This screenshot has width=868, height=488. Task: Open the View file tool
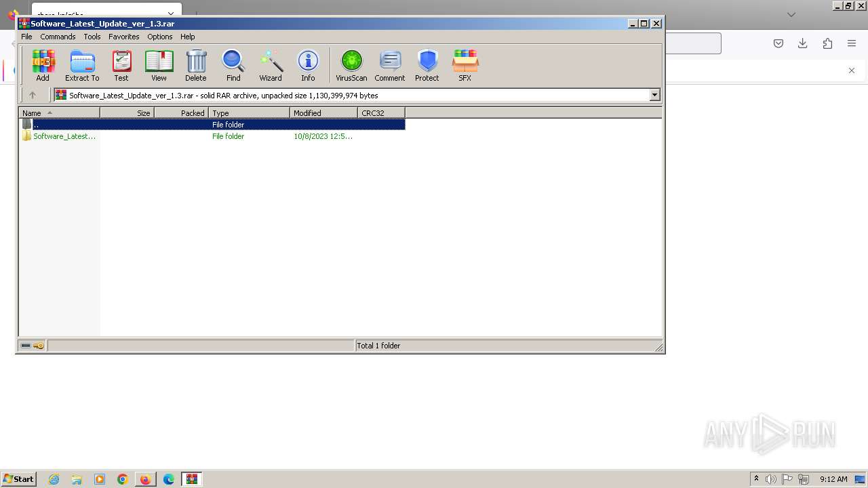point(159,66)
